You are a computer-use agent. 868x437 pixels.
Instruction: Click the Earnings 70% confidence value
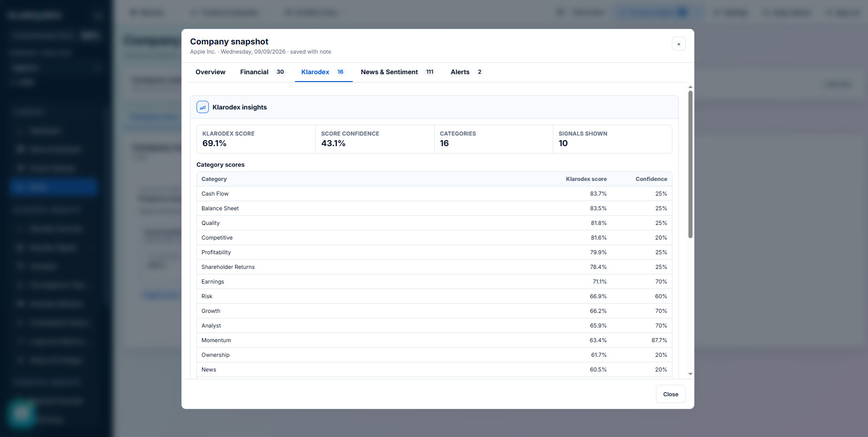[x=661, y=282]
